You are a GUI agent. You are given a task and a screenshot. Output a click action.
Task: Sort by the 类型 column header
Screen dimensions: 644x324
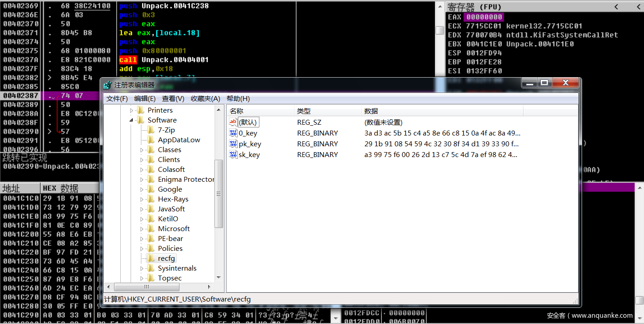click(328, 111)
